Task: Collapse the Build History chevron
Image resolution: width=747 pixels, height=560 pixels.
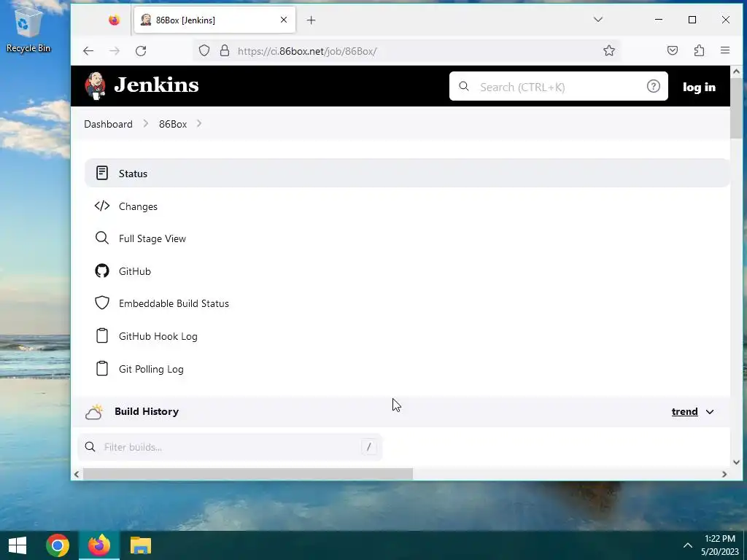Action: tap(710, 412)
